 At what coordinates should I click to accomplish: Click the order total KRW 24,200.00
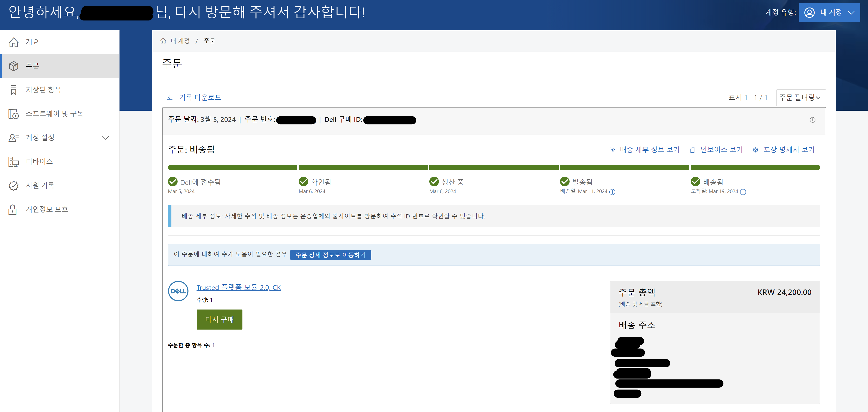[x=784, y=292]
